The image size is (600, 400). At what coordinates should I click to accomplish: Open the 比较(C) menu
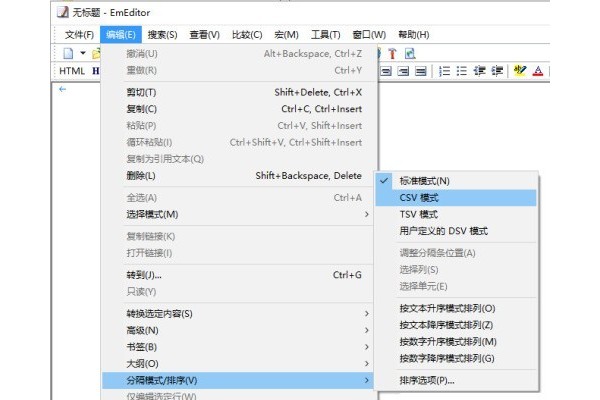coord(247,35)
